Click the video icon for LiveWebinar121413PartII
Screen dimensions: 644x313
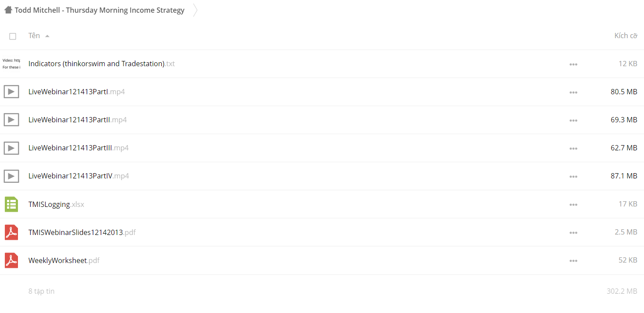[11, 120]
